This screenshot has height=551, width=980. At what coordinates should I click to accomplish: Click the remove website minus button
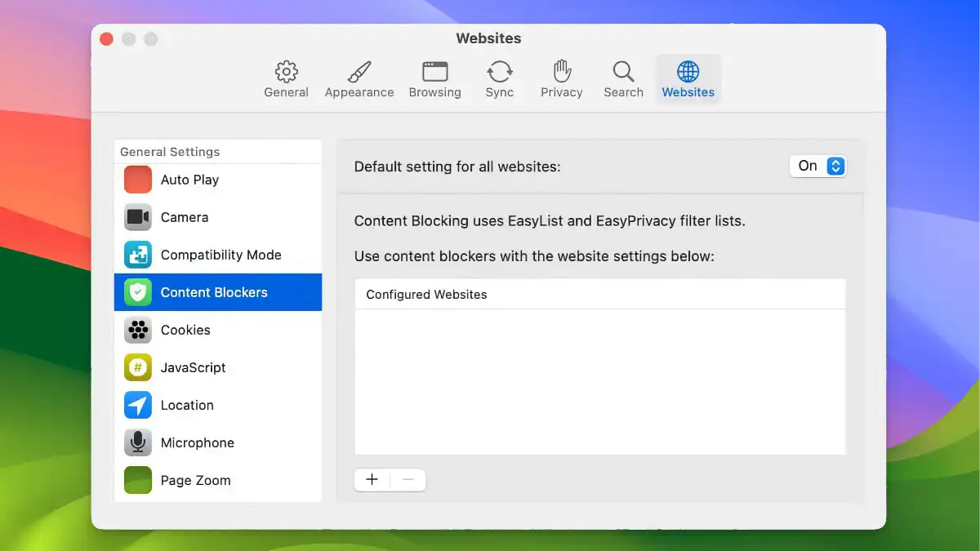tap(408, 480)
